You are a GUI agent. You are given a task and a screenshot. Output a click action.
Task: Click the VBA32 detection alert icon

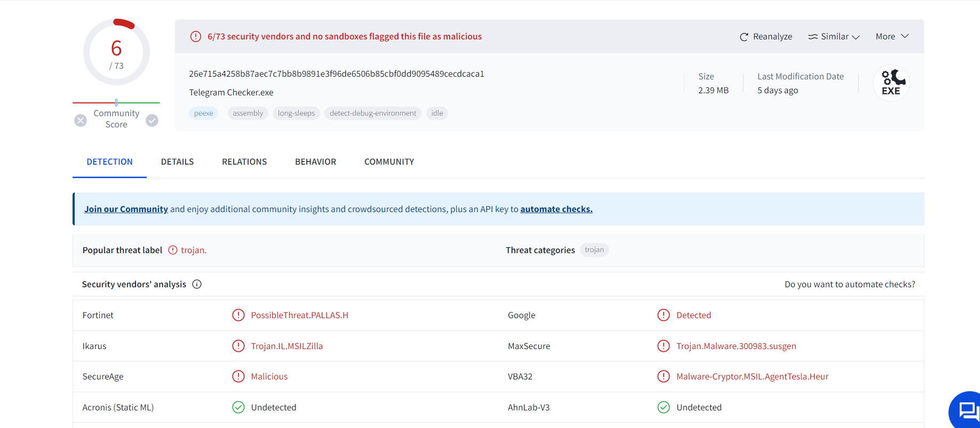click(664, 376)
